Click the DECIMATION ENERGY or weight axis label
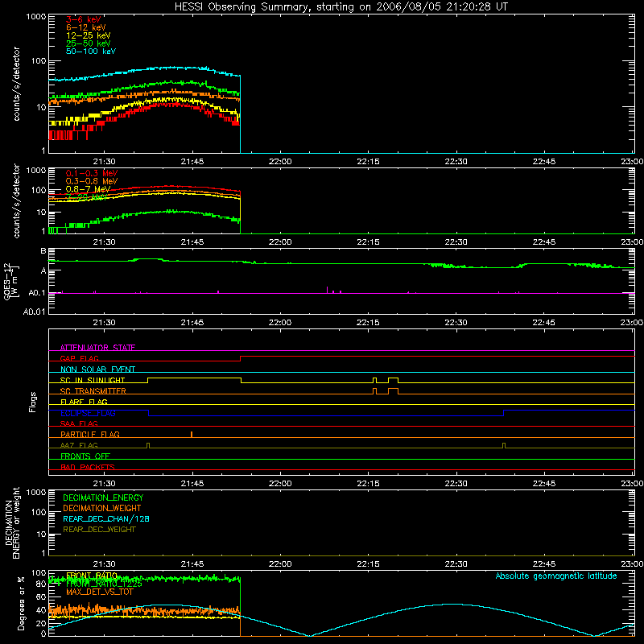Image resolution: width=644 pixels, height=644 pixels. (x=12, y=522)
